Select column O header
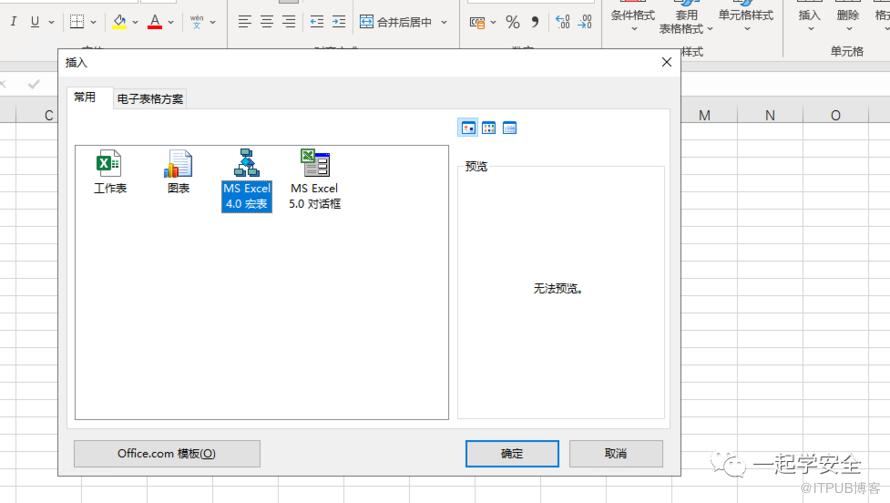Viewport: 890px width, 503px height. 836,115
